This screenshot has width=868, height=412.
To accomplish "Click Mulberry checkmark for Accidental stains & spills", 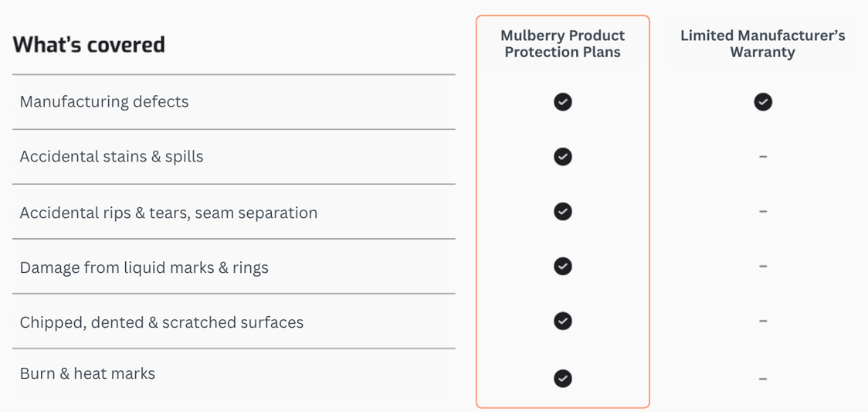I will (563, 157).
